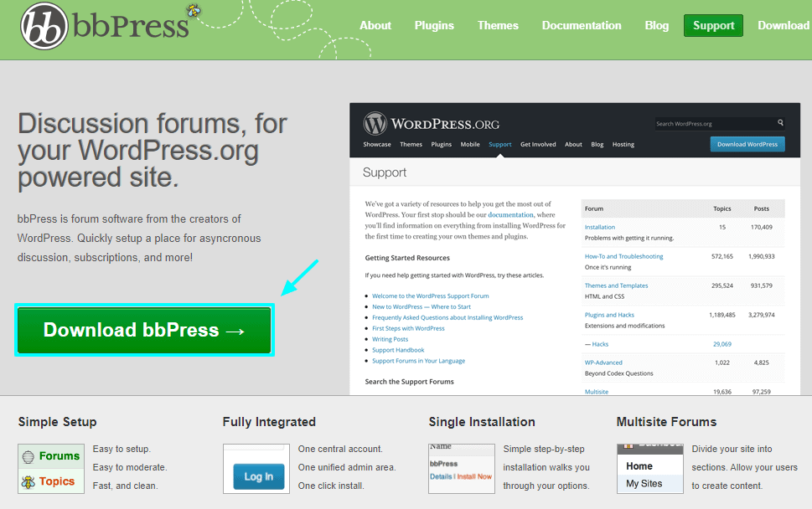Open the Showcase item in WordPress.org preview
Viewport: 812px width, 509px height.
click(x=377, y=144)
